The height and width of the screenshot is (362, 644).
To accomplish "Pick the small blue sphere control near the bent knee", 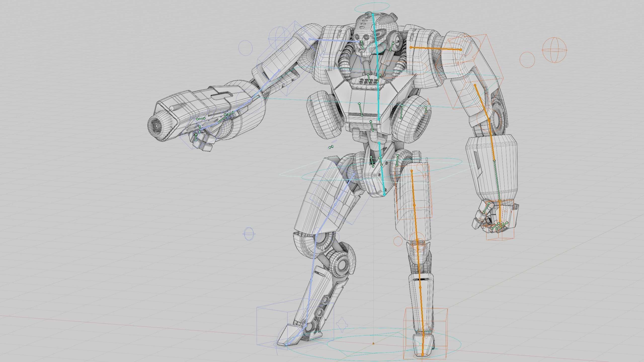I will click(249, 234).
